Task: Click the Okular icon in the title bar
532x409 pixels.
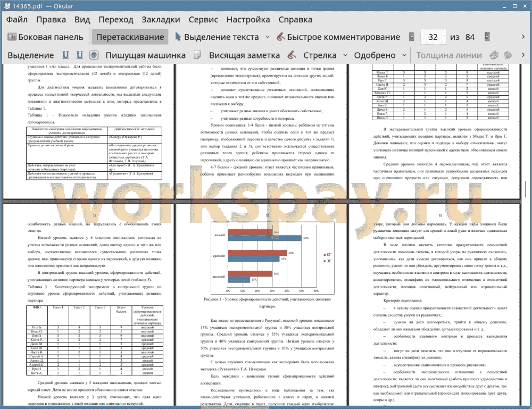Action: click(x=6, y=6)
